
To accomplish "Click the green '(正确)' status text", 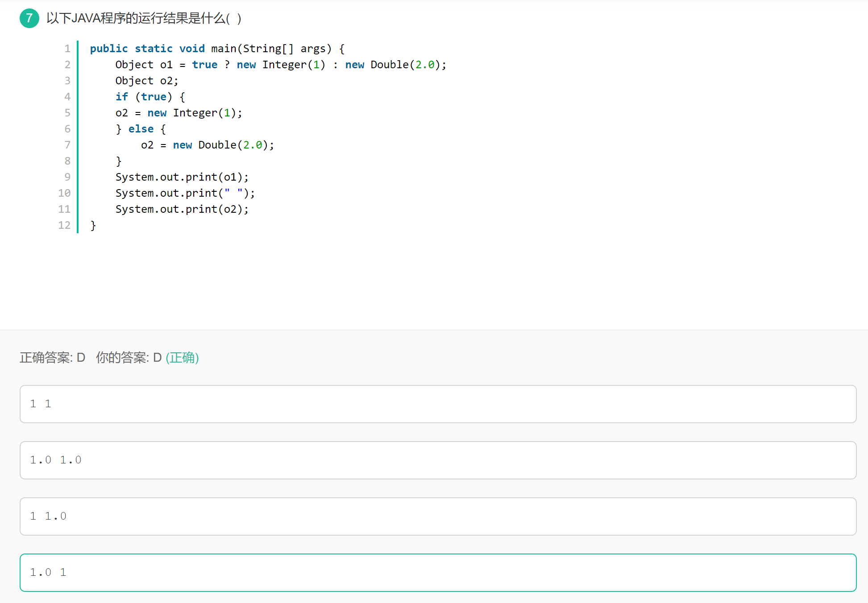I will (x=182, y=358).
